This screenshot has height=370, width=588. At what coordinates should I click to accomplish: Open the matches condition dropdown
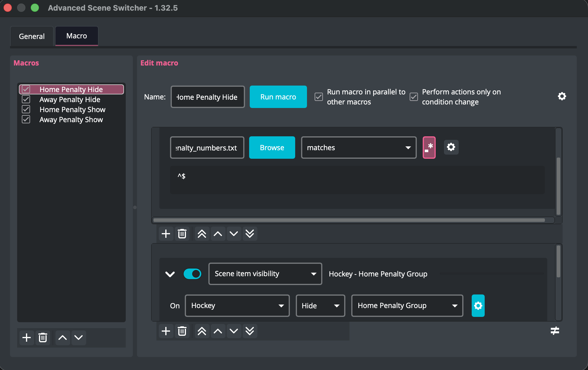pos(358,148)
